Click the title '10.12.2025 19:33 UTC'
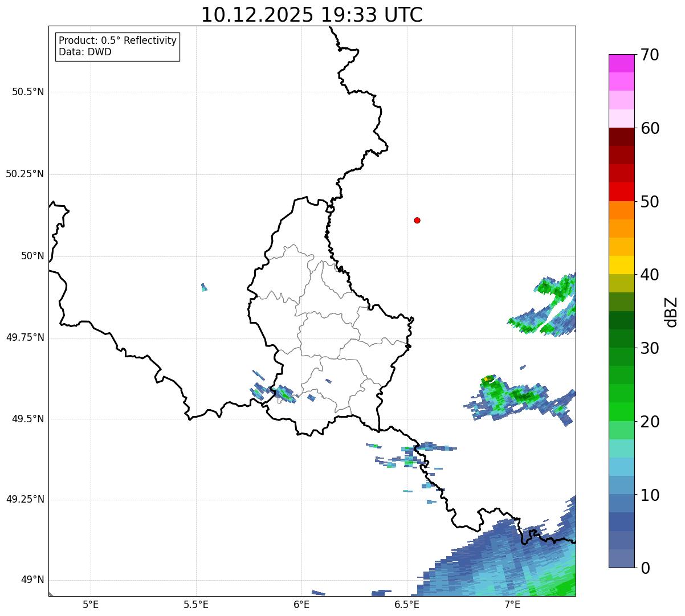This screenshot has width=685, height=616. pyautogui.click(x=312, y=15)
